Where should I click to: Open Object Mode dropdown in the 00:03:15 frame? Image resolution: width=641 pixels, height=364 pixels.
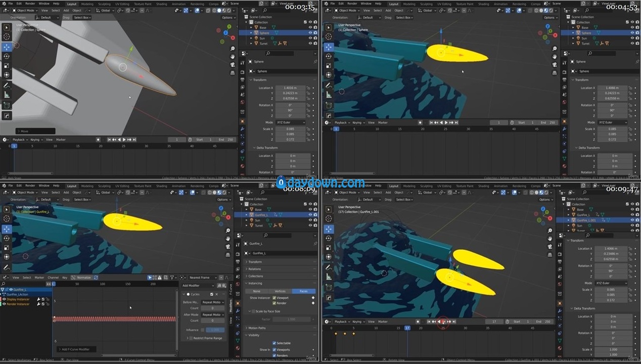[24, 10]
